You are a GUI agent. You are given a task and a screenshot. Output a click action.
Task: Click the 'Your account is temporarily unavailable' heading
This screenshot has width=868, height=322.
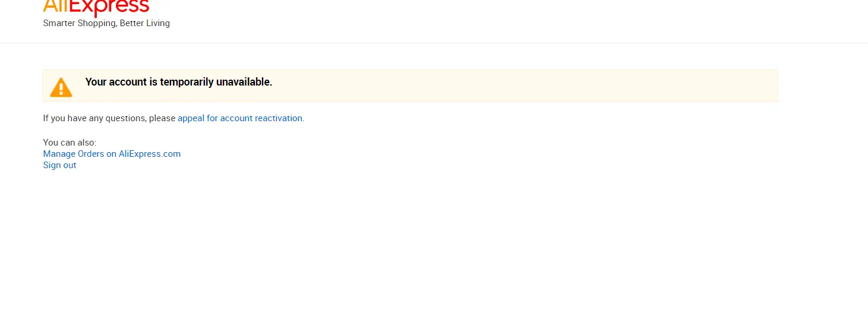tap(179, 82)
